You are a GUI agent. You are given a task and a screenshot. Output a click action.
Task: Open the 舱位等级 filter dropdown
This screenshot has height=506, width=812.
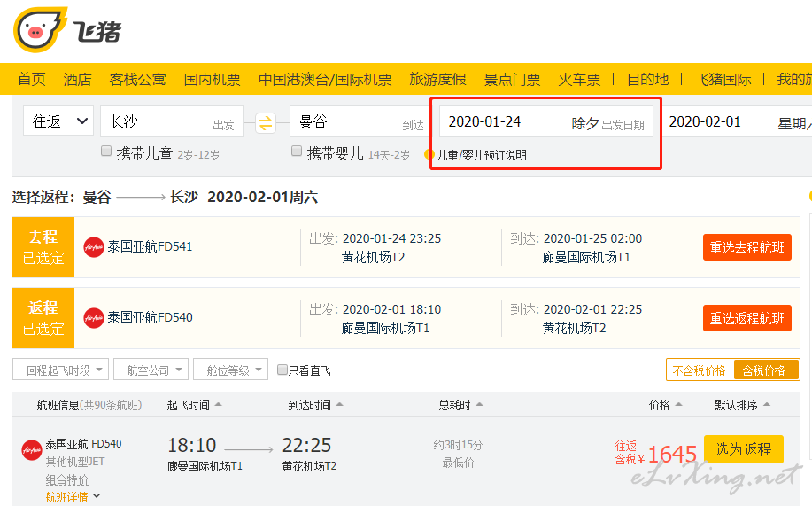[231, 370]
